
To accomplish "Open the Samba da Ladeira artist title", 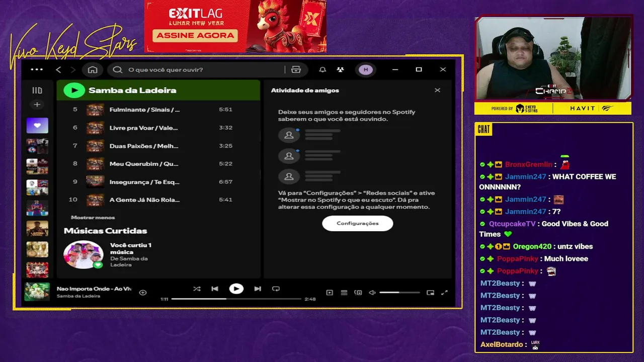I will 132,90.
